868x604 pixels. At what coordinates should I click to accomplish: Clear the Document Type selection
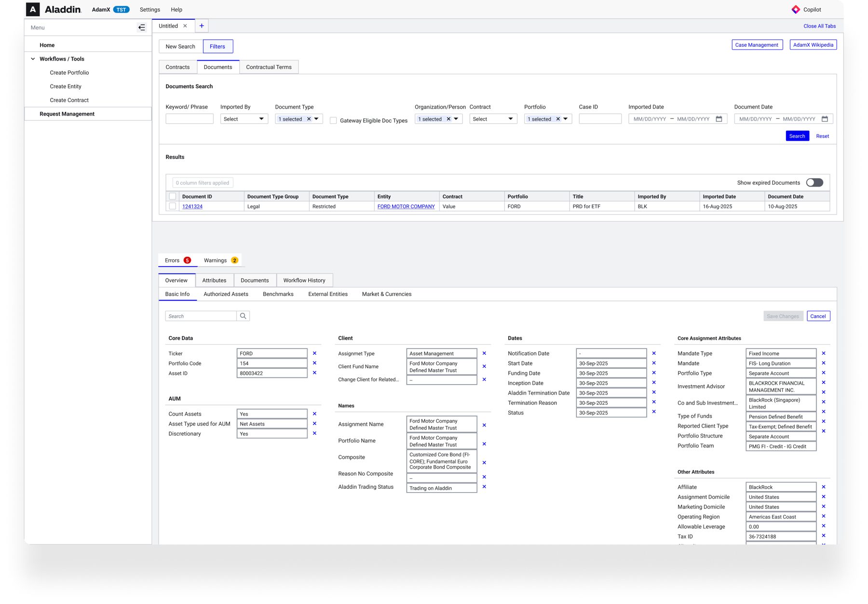309,119
